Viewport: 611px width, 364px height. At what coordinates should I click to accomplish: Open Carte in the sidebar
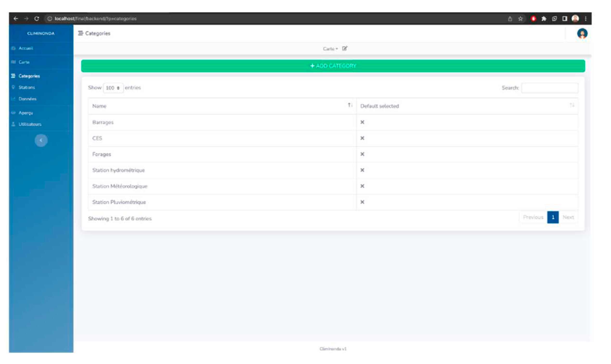pyautogui.click(x=24, y=62)
